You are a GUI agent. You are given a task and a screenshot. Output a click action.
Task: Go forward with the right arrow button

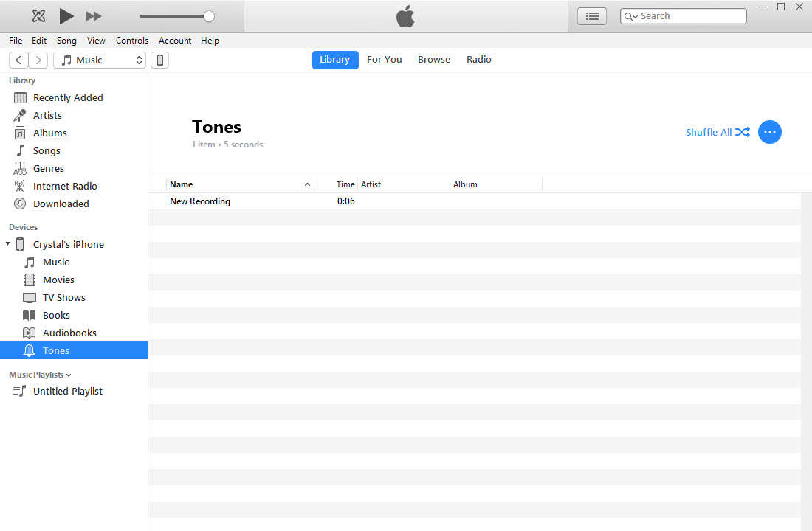pyautogui.click(x=38, y=60)
